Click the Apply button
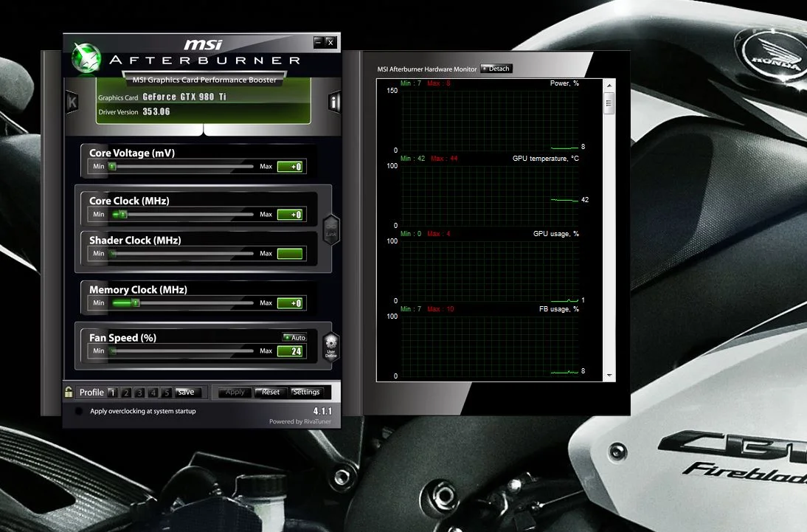Screen dimensions: 807x532 (235, 392)
